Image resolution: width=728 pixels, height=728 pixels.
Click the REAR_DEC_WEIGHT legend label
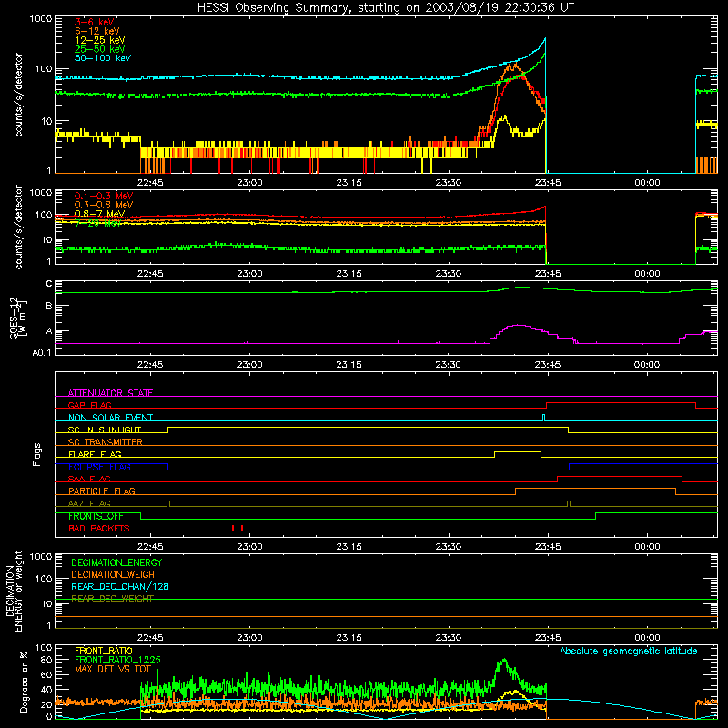(112, 598)
